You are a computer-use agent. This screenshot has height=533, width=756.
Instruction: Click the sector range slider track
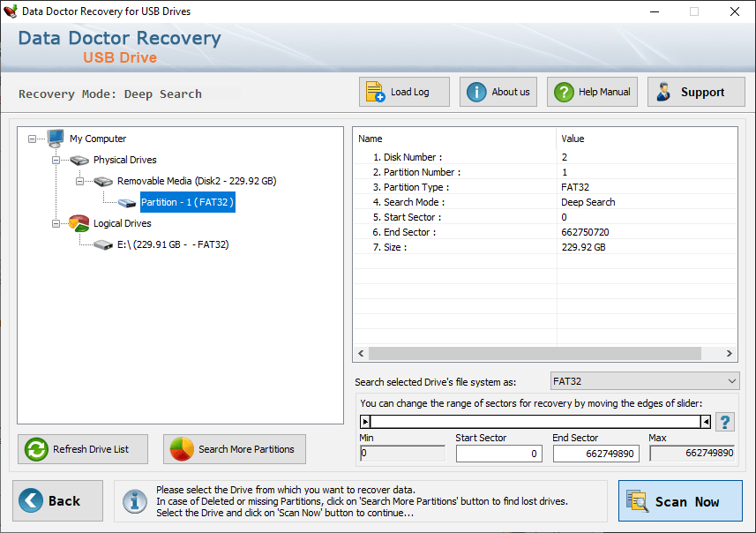535,422
